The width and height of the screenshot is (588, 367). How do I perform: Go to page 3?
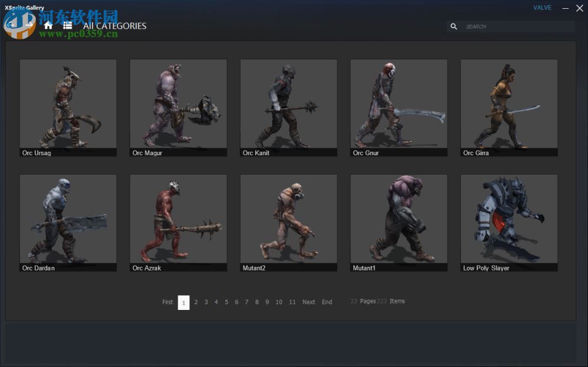206,302
